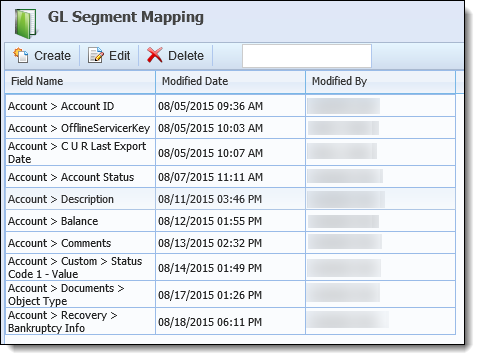Select the Account > OfflineServicerKey row

pyautogui.click(x=230, y=128)
